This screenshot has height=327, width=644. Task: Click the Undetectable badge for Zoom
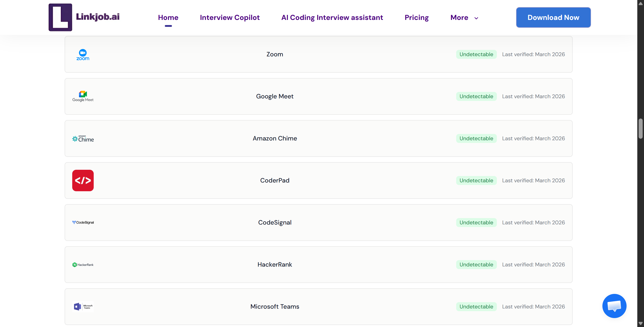tap(476, 54)
